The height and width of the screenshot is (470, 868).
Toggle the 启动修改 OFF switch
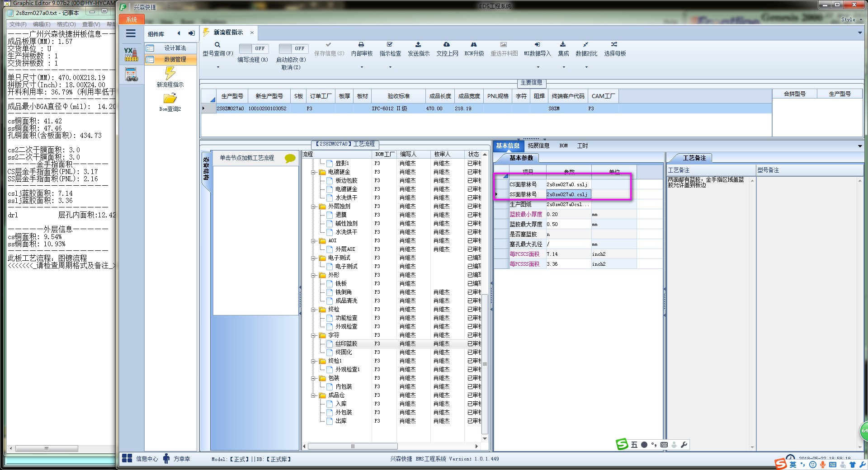pos(293,48)
